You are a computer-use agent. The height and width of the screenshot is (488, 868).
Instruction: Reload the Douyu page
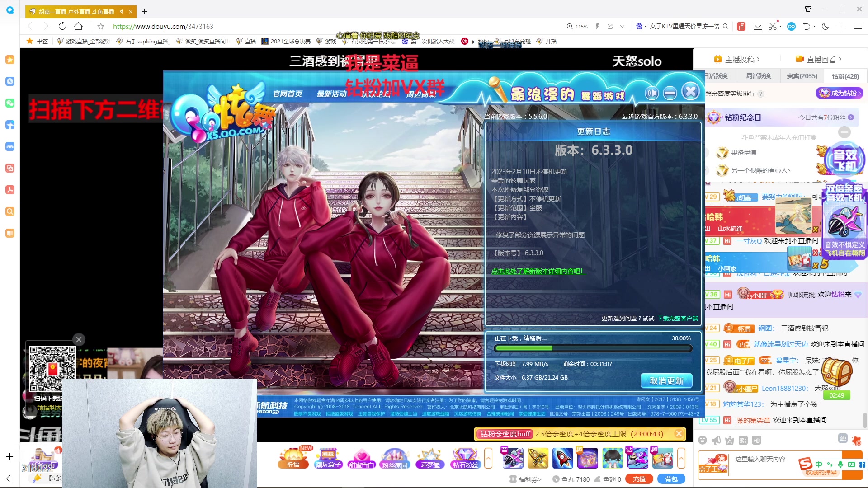coord(62,26)
